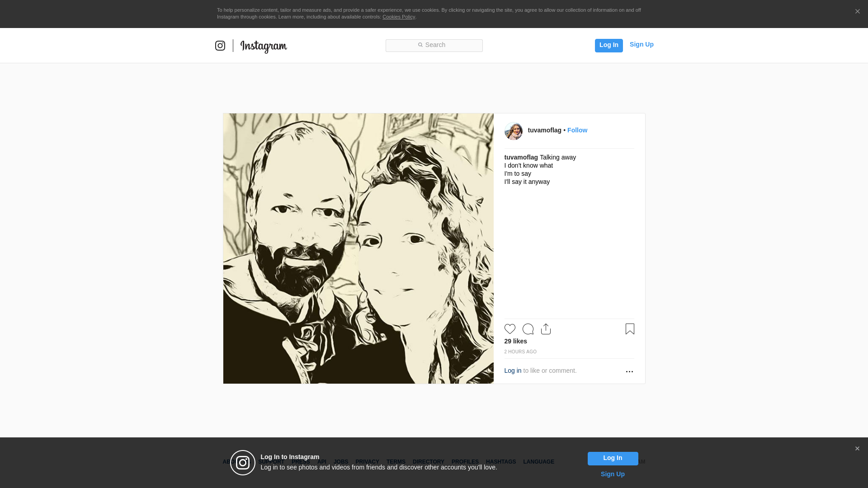Open the PROFILES footer link
The height and width of the screenshot is (488, 868).
pyautogui.click(x=465, y=462)
